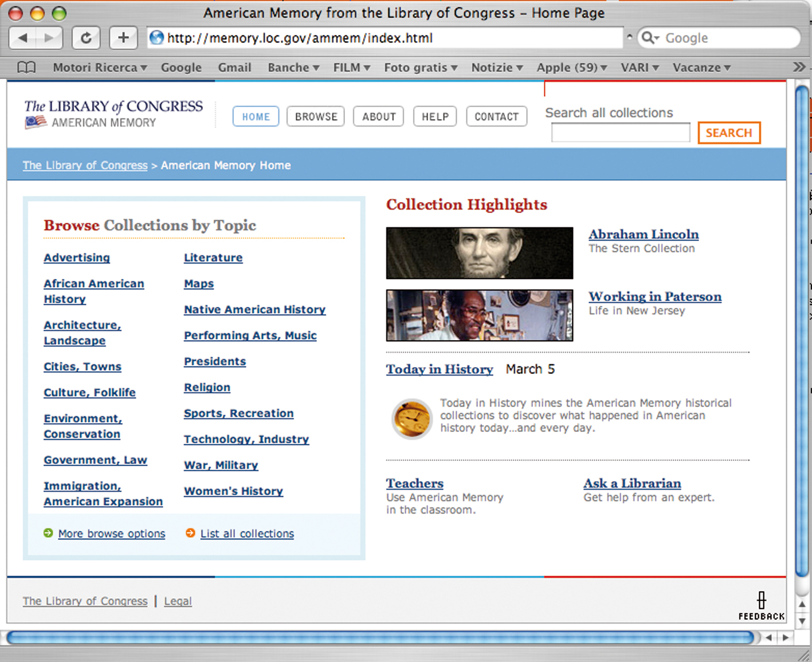Open the Today in History link
812x662 pixels.
tap(440, 369)
